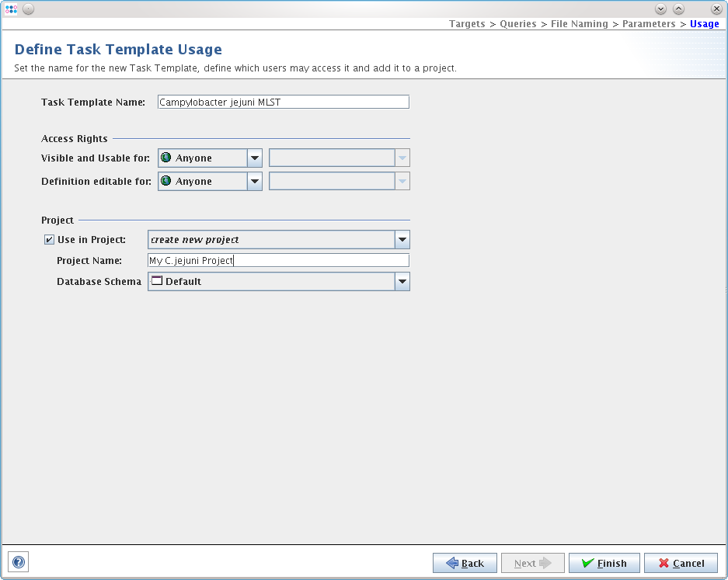Minimize window using title bar down-arrow icon
The width and height of the screenshot is (728, 580).
tap(661, 9)
